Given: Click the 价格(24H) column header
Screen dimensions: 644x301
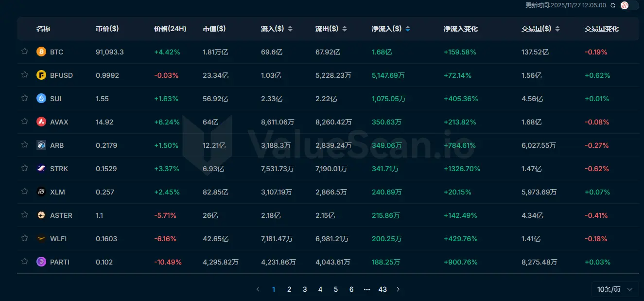Looking at the screenshot, I should (170, 29).
